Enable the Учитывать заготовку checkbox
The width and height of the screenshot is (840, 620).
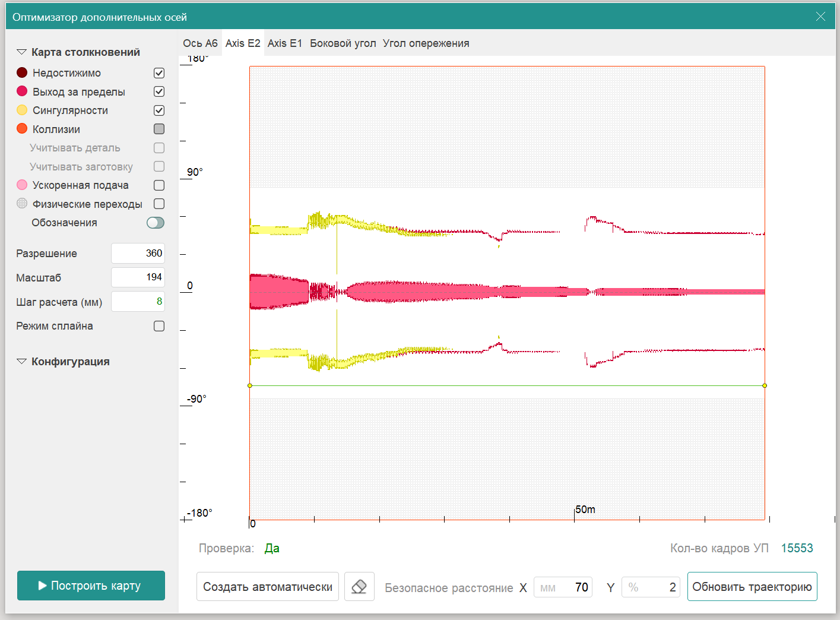pyautogui.click(x=159, y=166)
